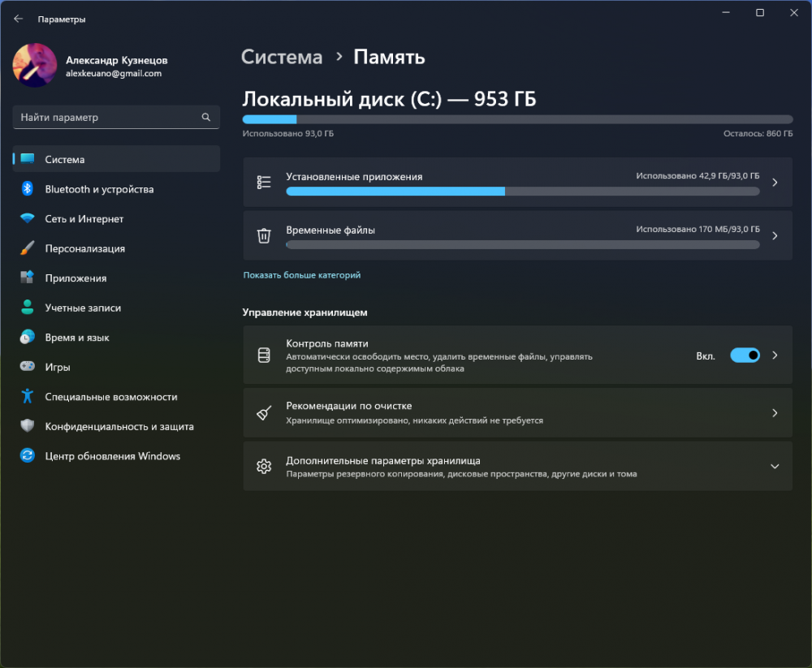The image size is (812, 668).
Task: Expand Дополнительные параметры хранилища section
Action: tap(774, 466)
